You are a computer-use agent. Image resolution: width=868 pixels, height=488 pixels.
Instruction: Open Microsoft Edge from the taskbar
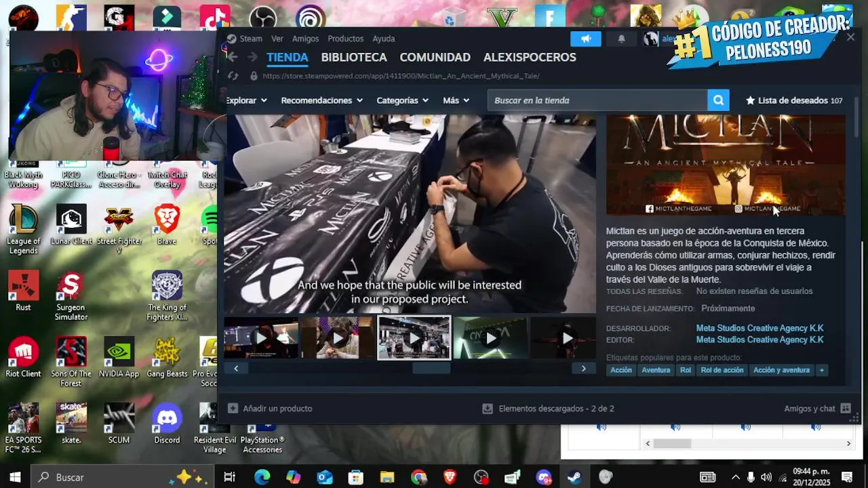(262, 477)
